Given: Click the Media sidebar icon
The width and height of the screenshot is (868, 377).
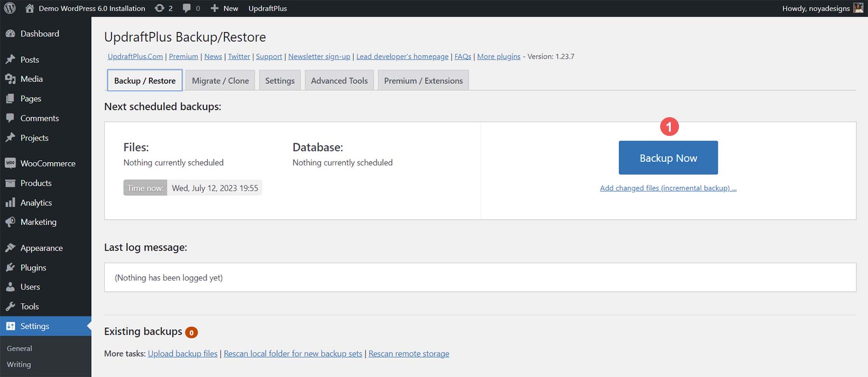Looking at the screenshot, I should tap(10, 79).
